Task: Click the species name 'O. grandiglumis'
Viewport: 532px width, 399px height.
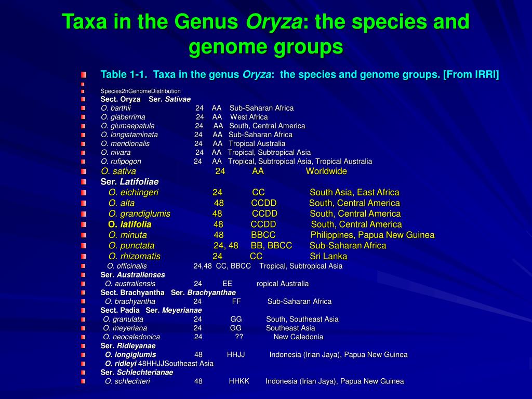Action: (x=139, y=214)
